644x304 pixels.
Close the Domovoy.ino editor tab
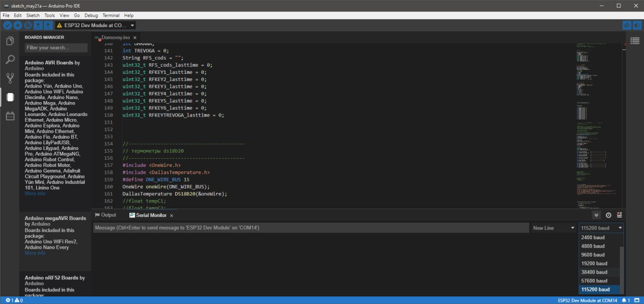coord(136,38)
